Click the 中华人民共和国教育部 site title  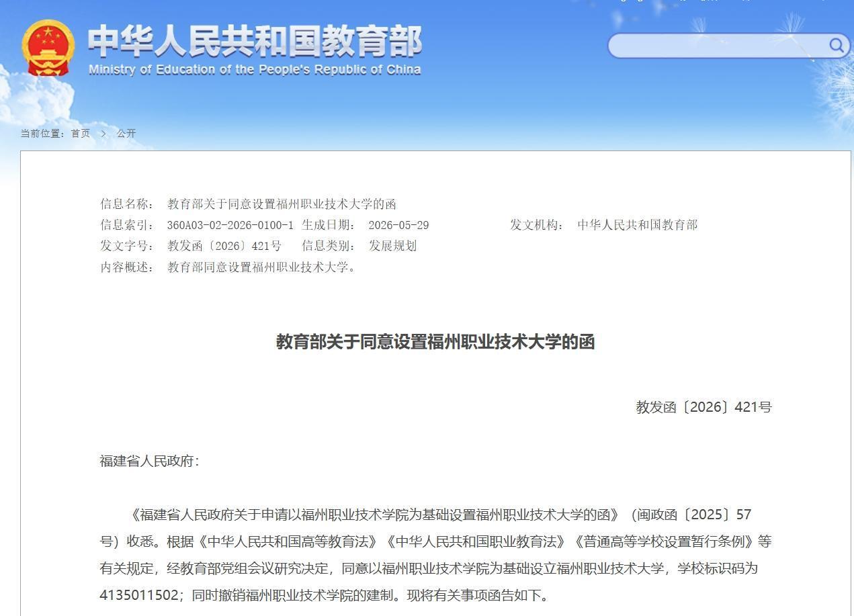(x=255, y=42)
